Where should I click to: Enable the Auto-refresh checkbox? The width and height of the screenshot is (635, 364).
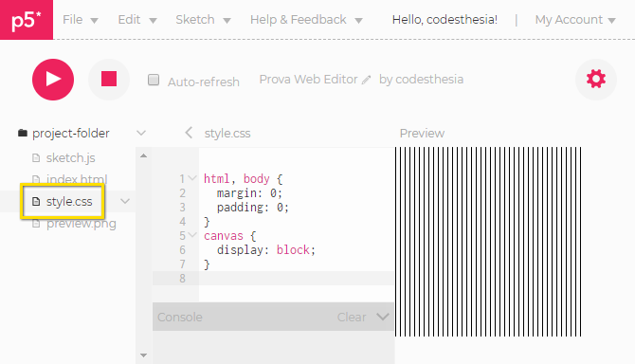point(154,80)
